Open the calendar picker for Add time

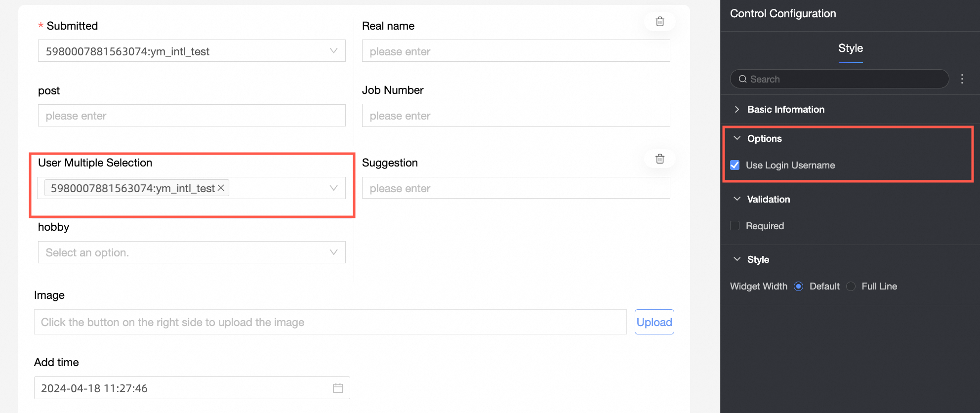[338, 388]
